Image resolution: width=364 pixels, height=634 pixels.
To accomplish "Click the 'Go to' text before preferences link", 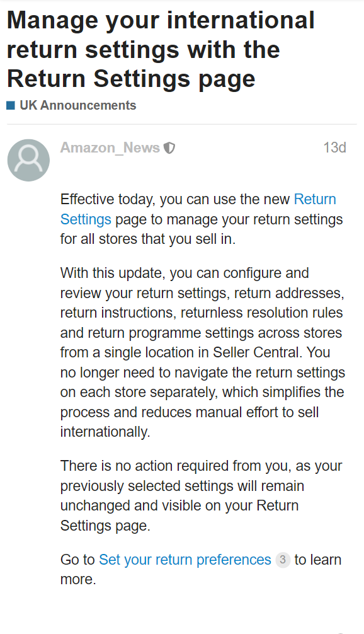I will tap(77, 560).
